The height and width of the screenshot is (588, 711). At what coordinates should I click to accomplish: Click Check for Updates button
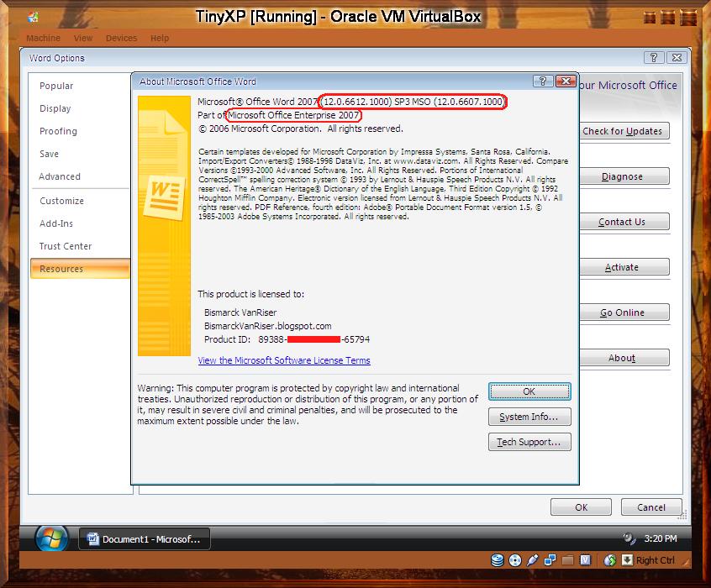(624, 131)
